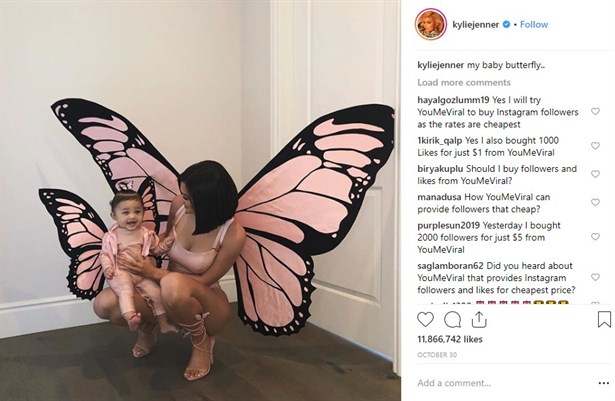Open purplesun2019's profile link

[448, 225]
